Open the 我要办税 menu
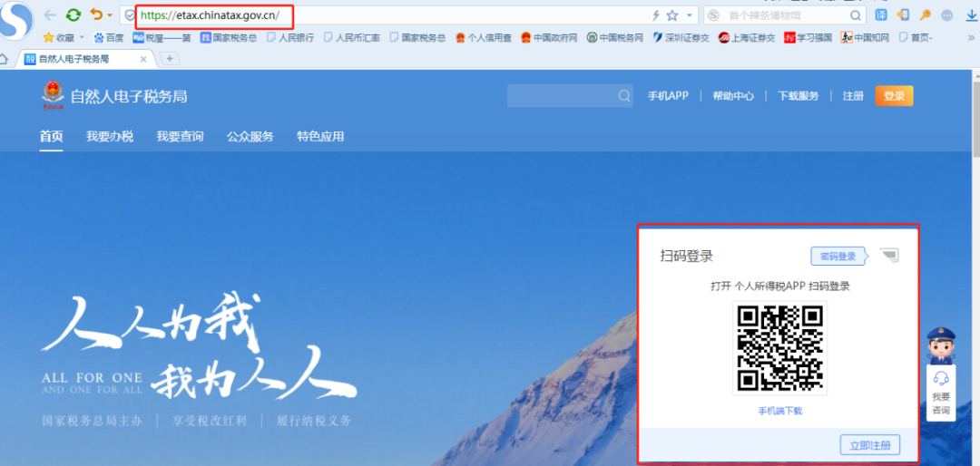This screenshot has width=980, height=466. [110, 137]
